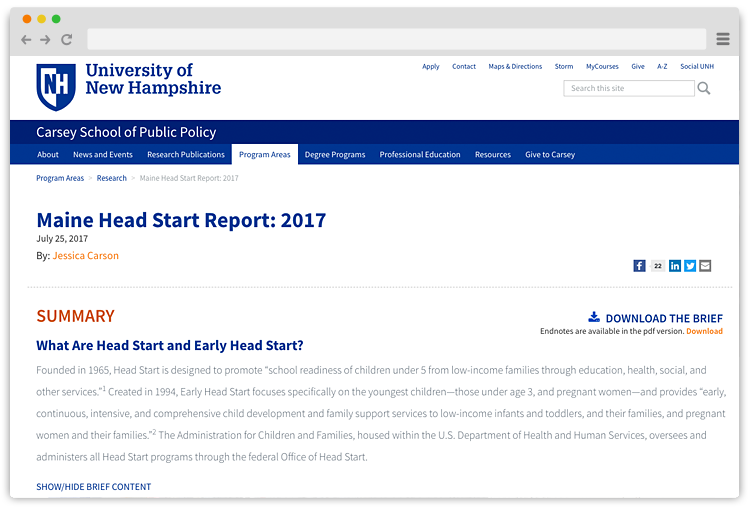The height and width of the screenshot is (509, 750).
Task: Click the Maine Head Start Report: 2017 title
Action: point(181,220)
